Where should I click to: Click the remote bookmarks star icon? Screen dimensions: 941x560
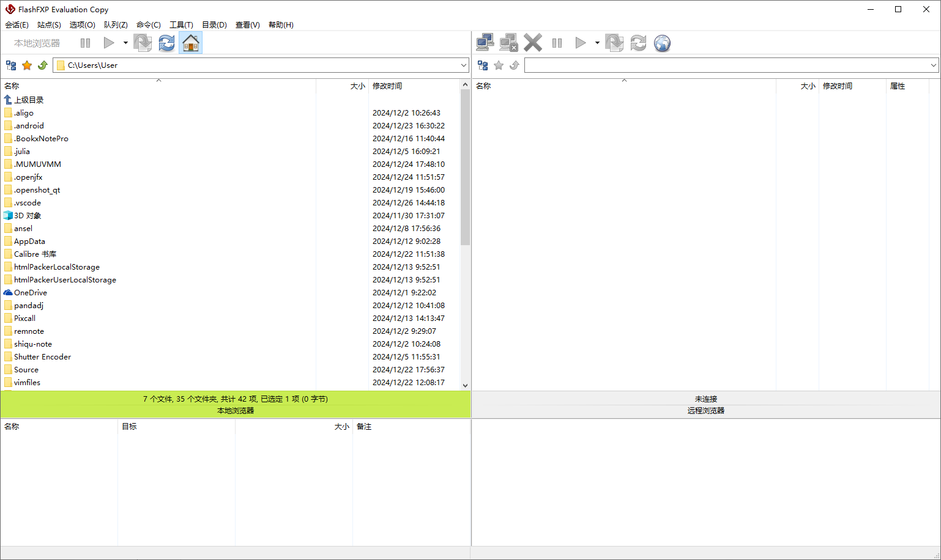[499, 65]
